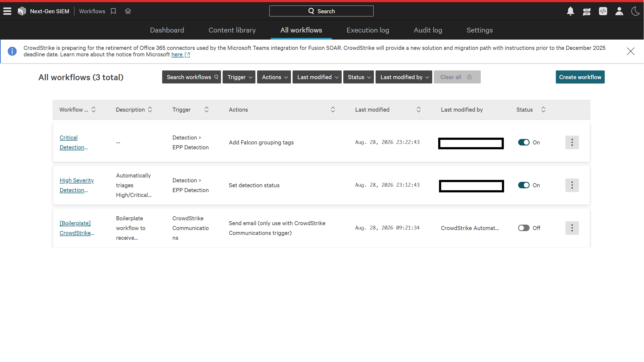The width and height of the screenshot is (644, 362).
Task: Click the CrowdStrike falcon logo
Action: click(22, 11)
